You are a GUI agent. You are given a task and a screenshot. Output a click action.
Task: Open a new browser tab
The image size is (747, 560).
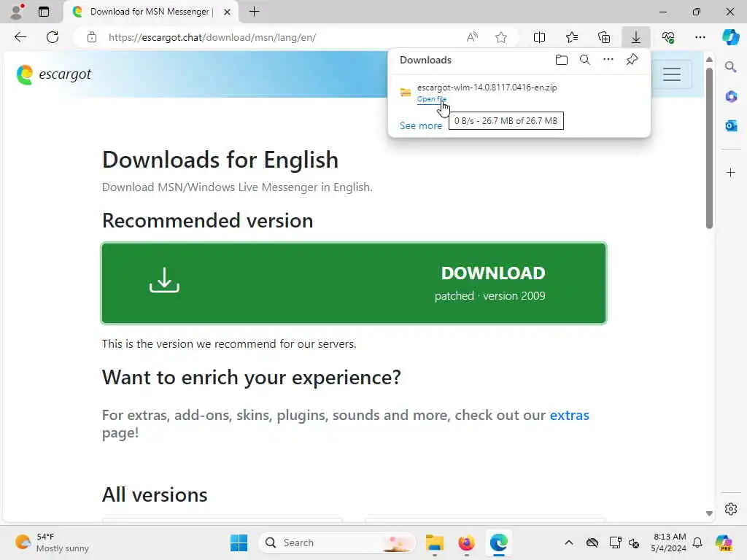[255, 12]
